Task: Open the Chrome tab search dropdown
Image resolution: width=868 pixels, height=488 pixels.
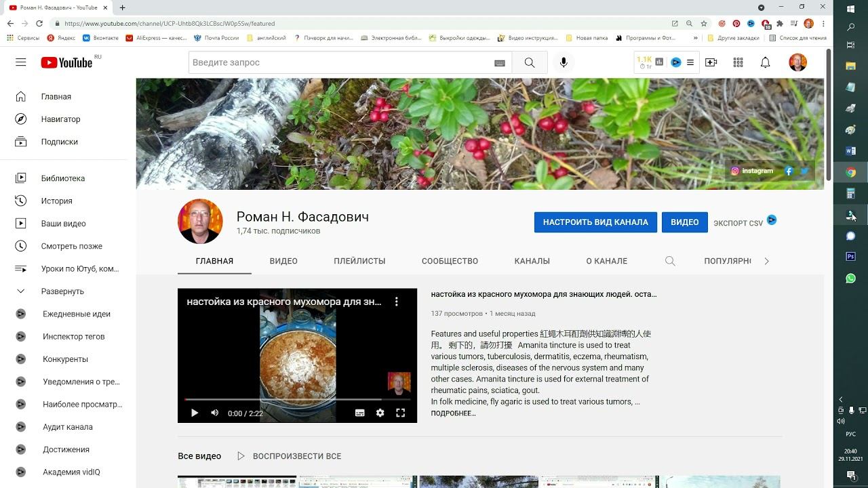Action: coord(761,7)
